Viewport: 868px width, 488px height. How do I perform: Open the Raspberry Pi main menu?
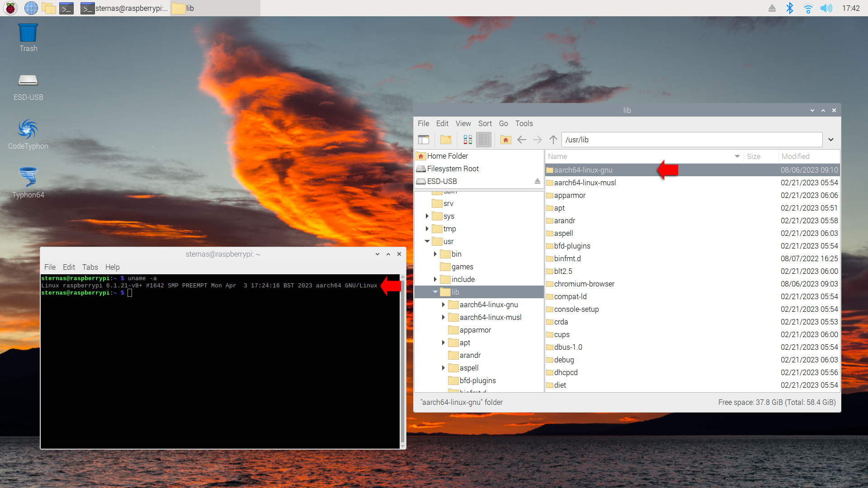click(x=10, y=8)
